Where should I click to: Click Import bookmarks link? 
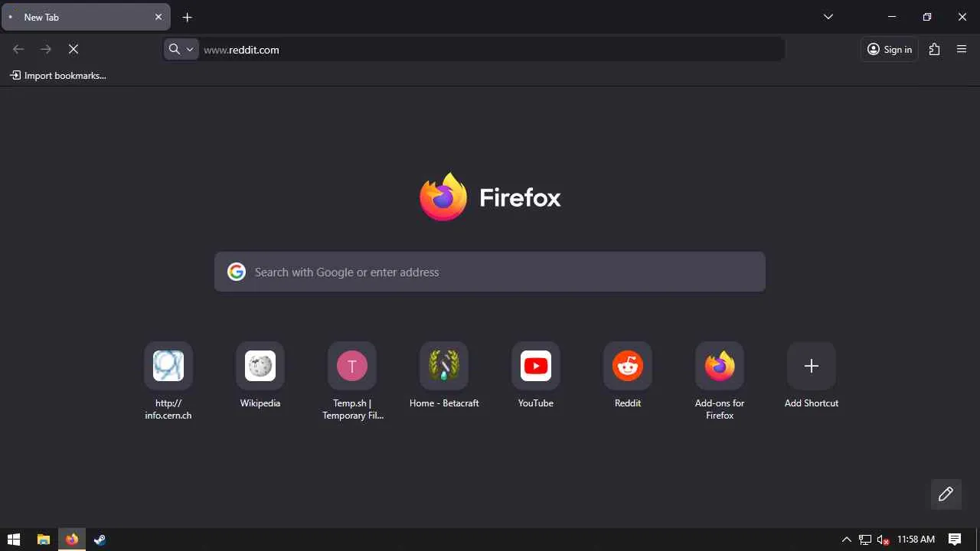click(58, 76)
